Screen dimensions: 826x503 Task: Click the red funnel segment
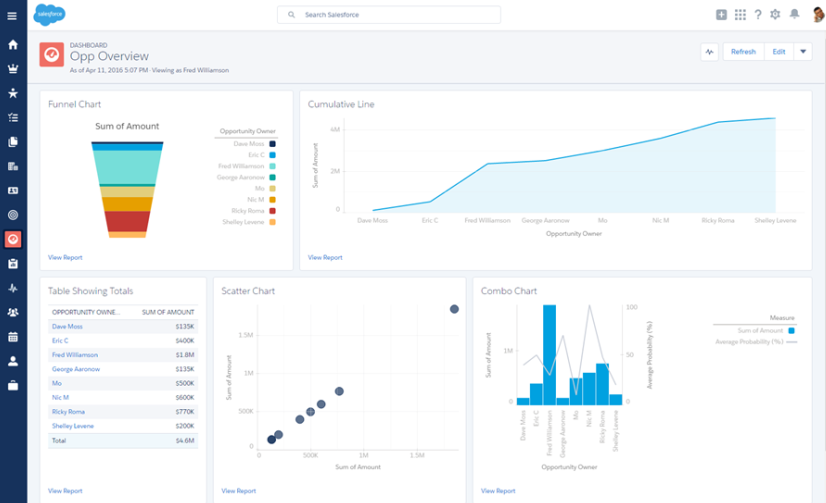(127, 222)
